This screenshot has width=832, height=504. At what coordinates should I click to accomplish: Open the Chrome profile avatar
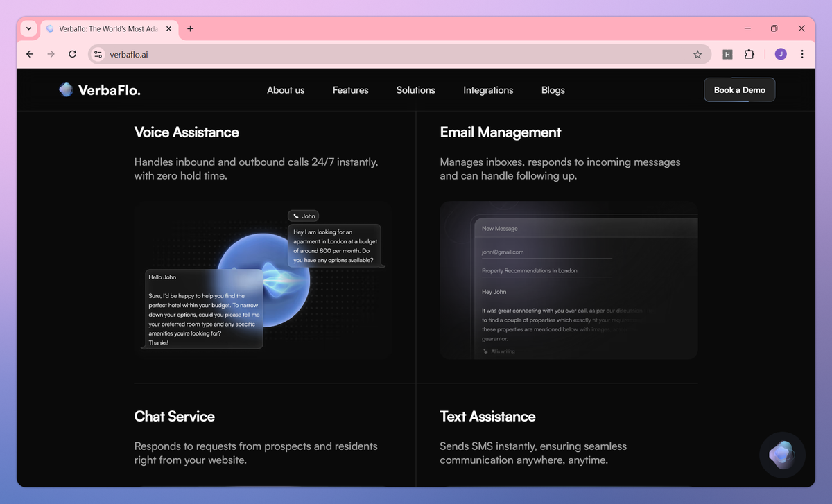[x=781, y=54]
